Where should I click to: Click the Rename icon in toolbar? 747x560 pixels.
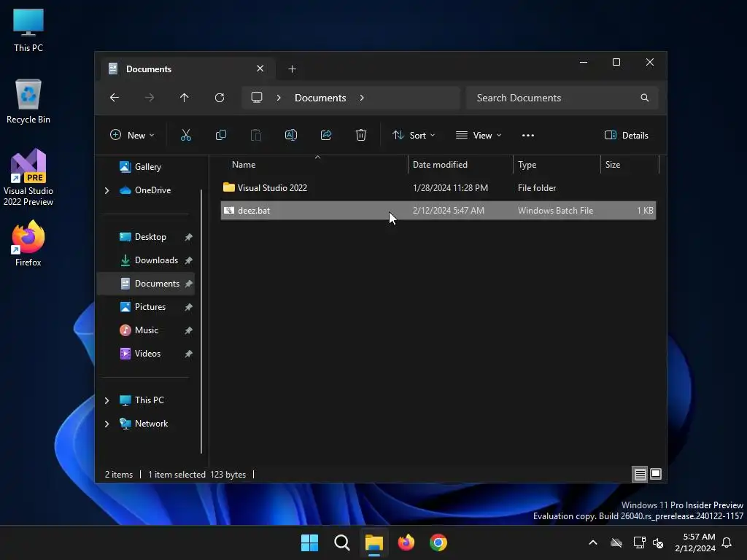tap(290, 135)
